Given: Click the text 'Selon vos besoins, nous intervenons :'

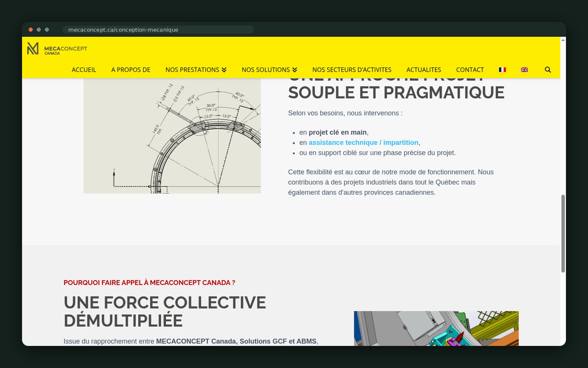Looking at the screenshot, I should pos(345,113).
